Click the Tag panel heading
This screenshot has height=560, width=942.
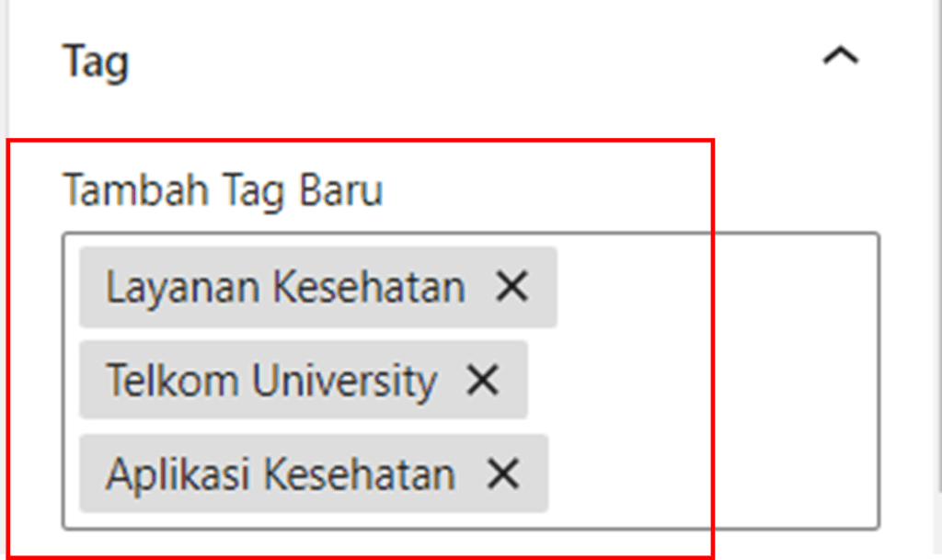pos(95,62)
